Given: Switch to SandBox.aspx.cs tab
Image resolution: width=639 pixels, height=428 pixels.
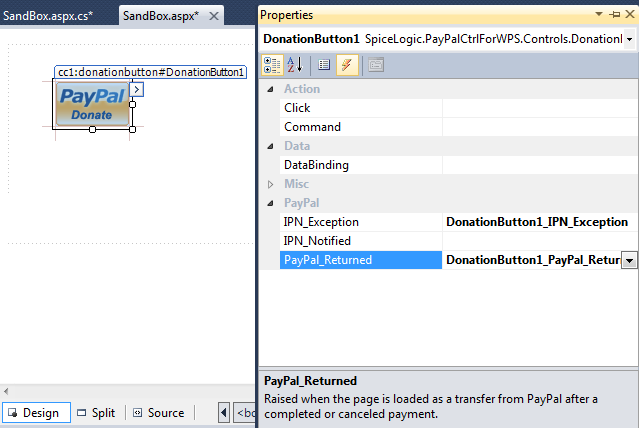Looking at the screenshot, I should (x=55, y=17).
